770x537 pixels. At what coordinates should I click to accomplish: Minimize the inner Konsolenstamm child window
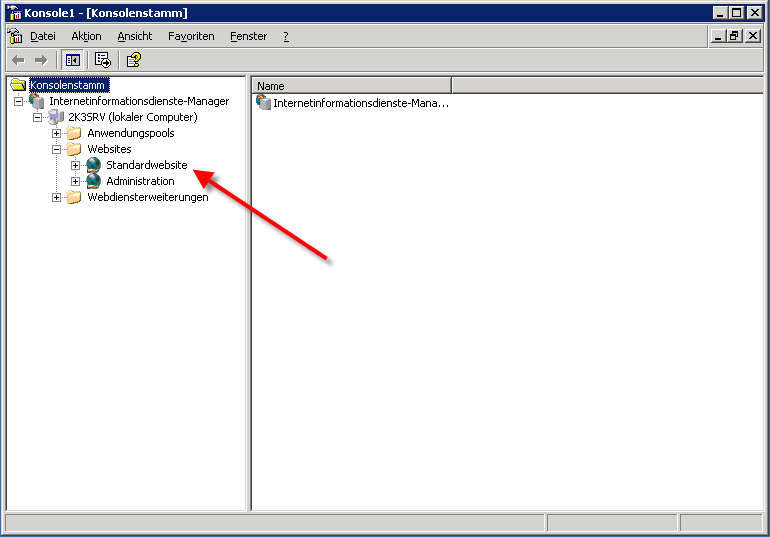tap(718, 36)
